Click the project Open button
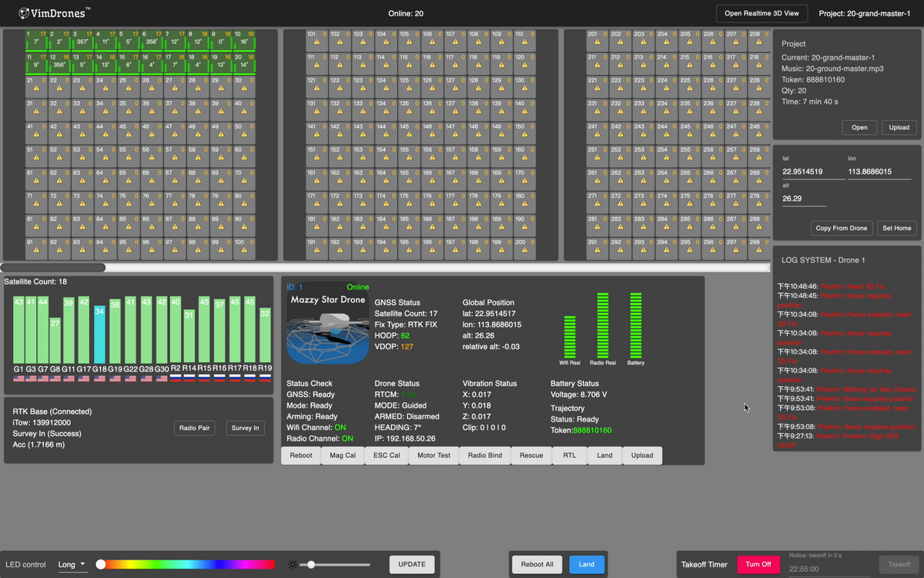Image resolution: width=924 pixels, height=578 pixels. point(859,127)
